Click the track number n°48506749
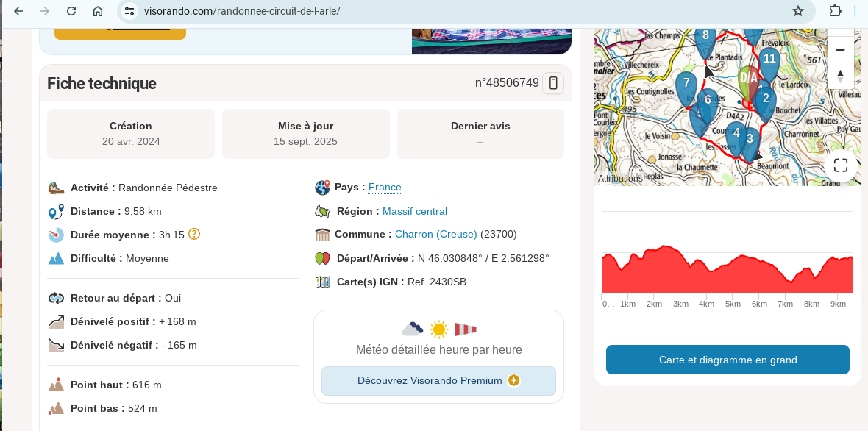Viewport: 868px width, 431px height. (x=507, y=83)
